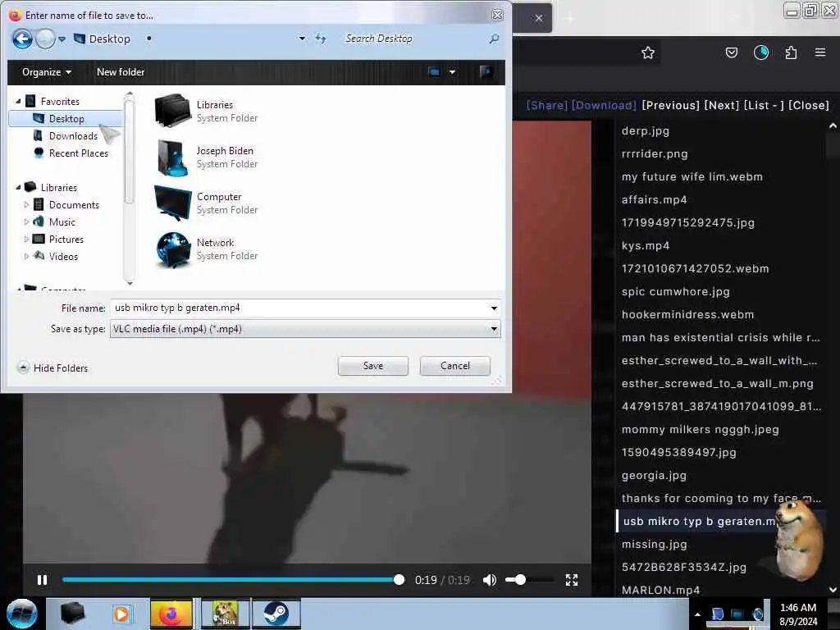
Task: Click the [Next] link
Action: click(x=722, y=105)
